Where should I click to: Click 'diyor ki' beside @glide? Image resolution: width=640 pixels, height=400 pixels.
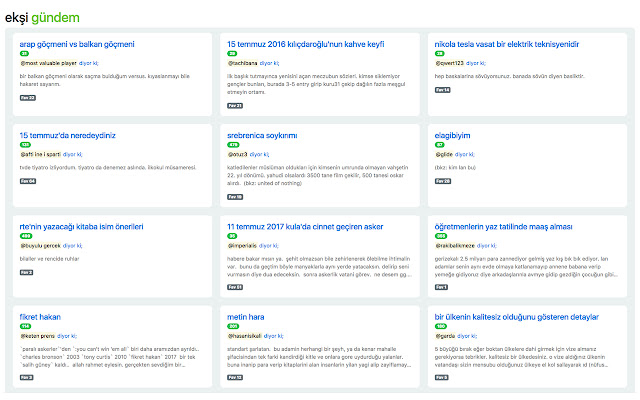(x=465, y=154)
